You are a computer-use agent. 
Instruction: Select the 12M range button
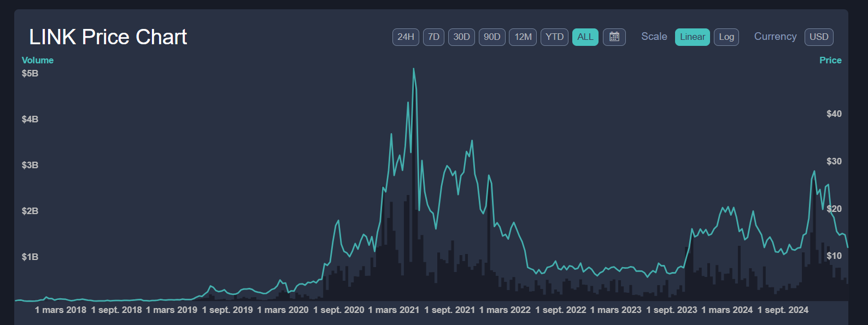click(x=523, y=37)
